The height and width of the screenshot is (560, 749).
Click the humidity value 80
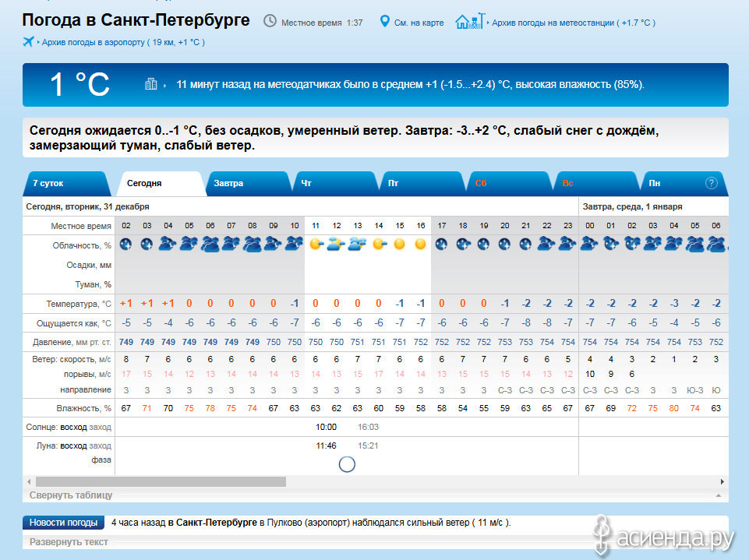(674, 408)
